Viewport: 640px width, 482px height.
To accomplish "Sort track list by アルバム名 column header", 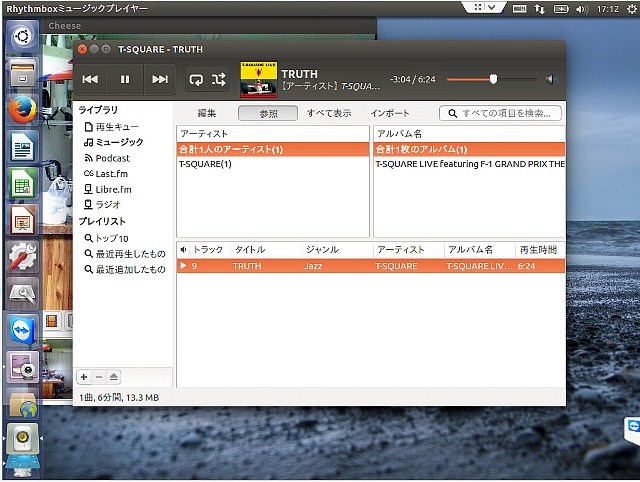I will pos(480,250).
